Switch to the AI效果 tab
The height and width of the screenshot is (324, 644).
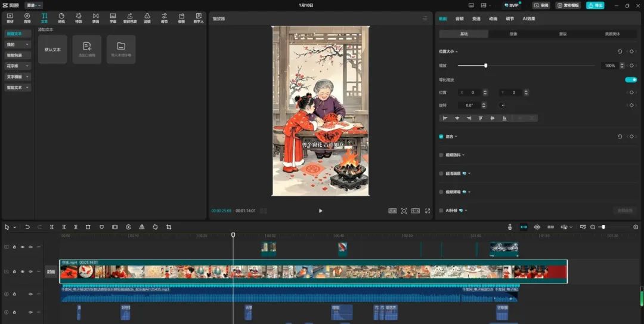528,18
